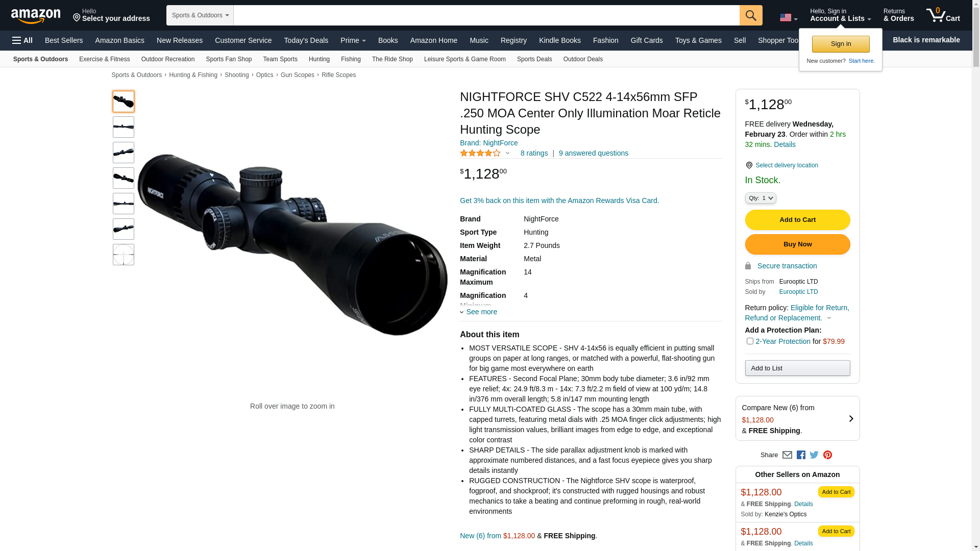980x551 pixels.
Task: Select Hunting in the sports submenu
Action: pyautogui.click(x=319, y=59)
